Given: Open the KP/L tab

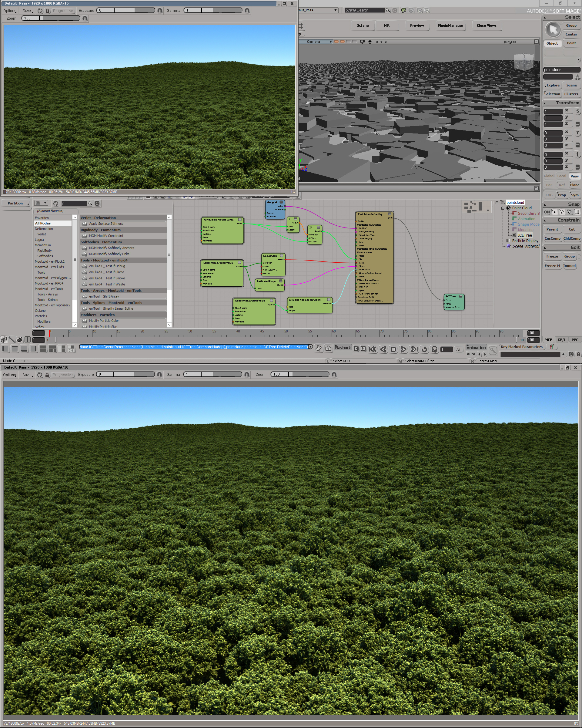Looking at the screenshot, I should (x=561, y=340).
